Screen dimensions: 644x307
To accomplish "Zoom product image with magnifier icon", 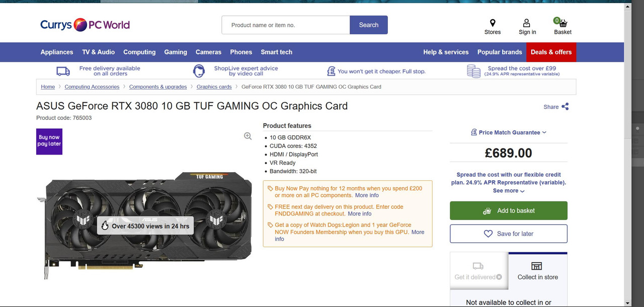I will click(248, 136).
